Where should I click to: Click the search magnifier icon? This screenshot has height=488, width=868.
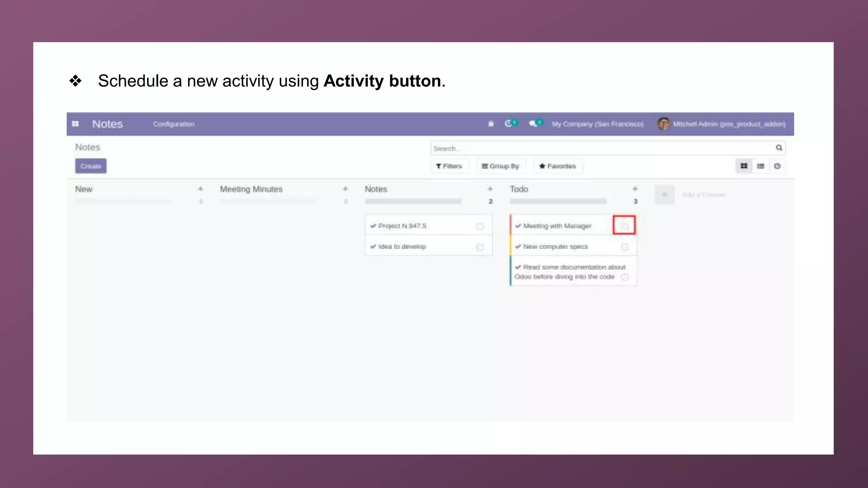coord(779,148)
